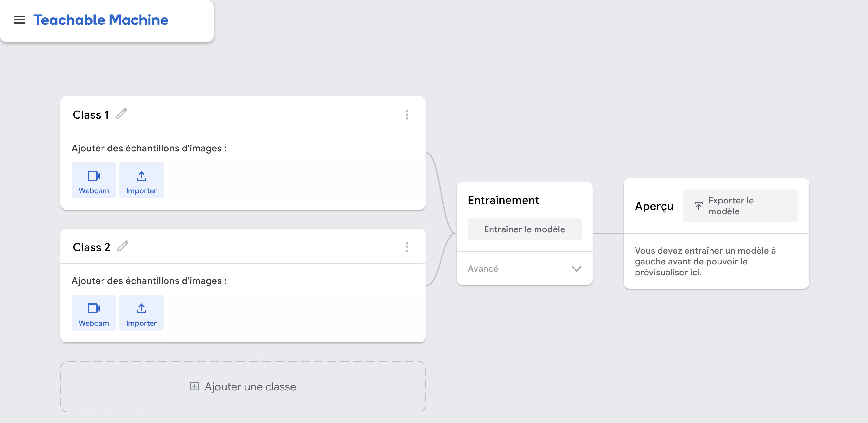The height and width of the screenshot is (423, 868).
Task: Start Webcam capture for Class 1
Action: tap(94, 180)
